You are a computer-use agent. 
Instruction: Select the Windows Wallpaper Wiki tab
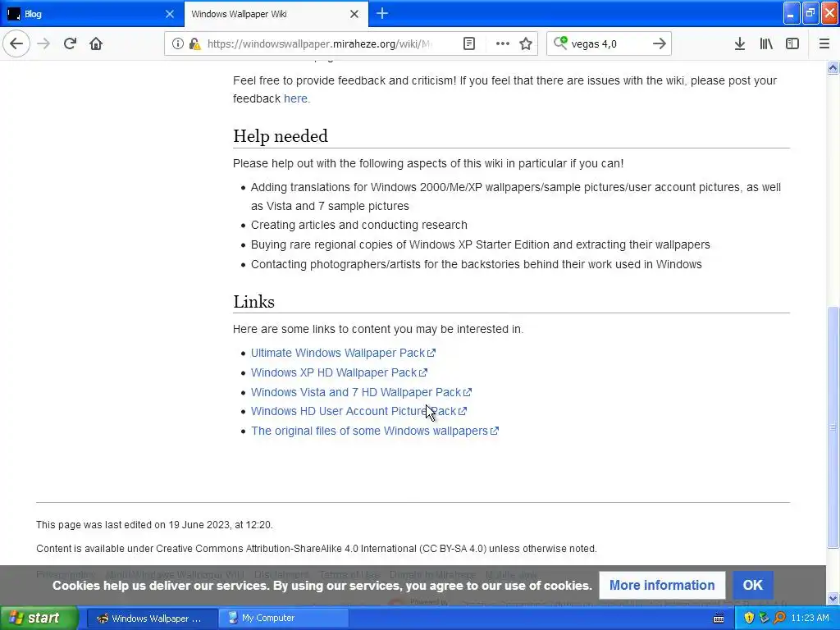(276, 14)
